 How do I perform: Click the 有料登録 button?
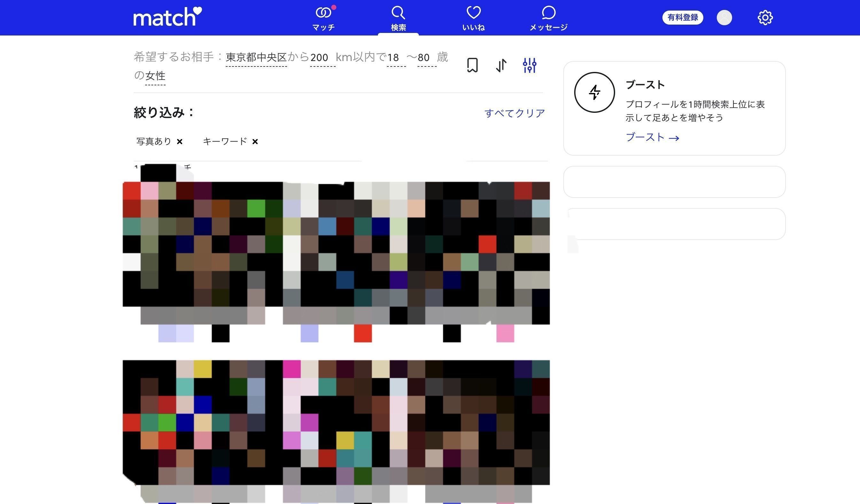pos(683,17)
